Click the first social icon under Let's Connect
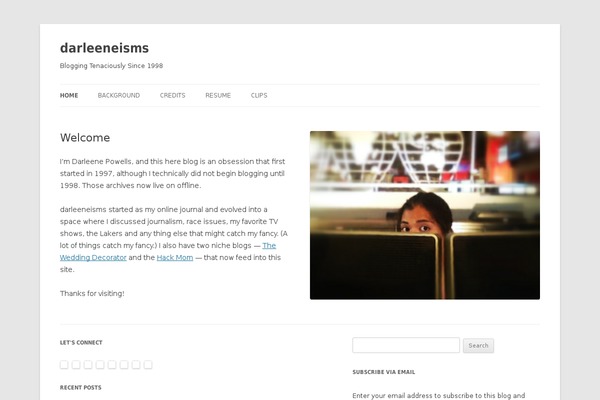This screenshot has height=400, width=600. coord(64,365)
